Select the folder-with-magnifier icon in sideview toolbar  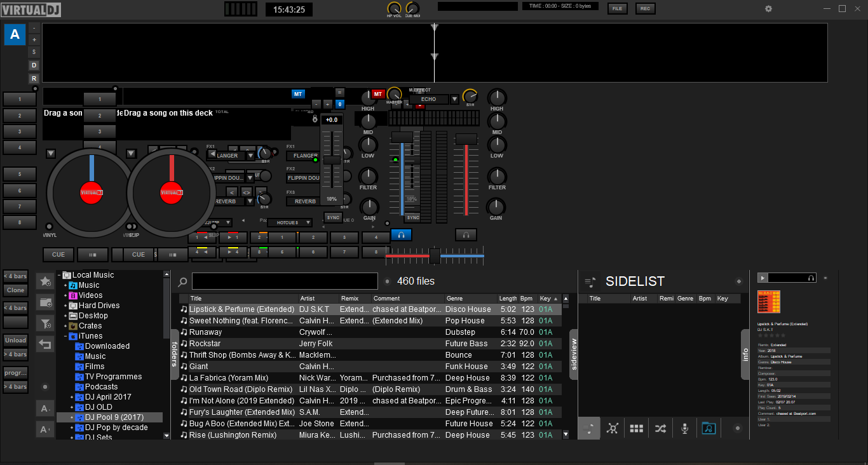[709, 428]
